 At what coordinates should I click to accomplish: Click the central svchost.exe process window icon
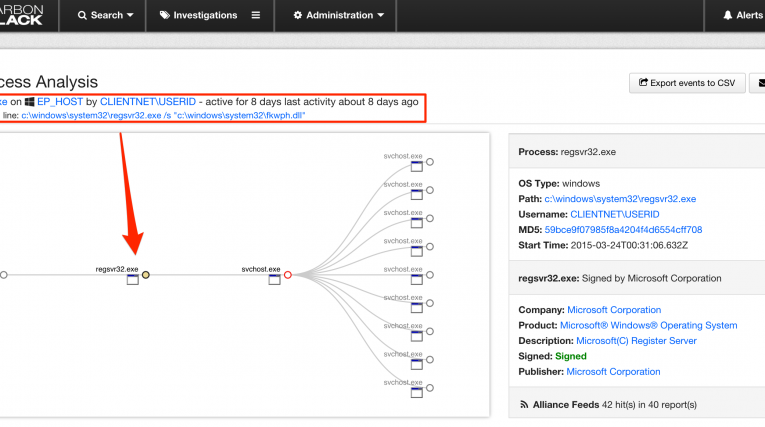coord(274,281)
